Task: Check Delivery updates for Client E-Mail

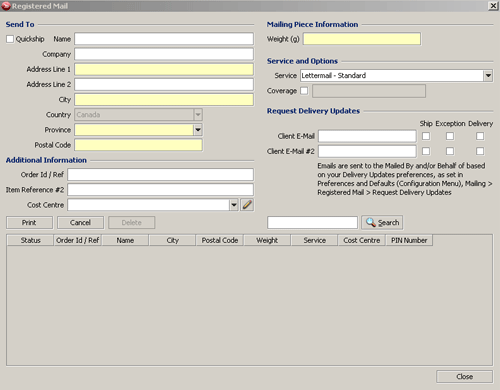Action: pyautogui.click(x=480, y=136)
